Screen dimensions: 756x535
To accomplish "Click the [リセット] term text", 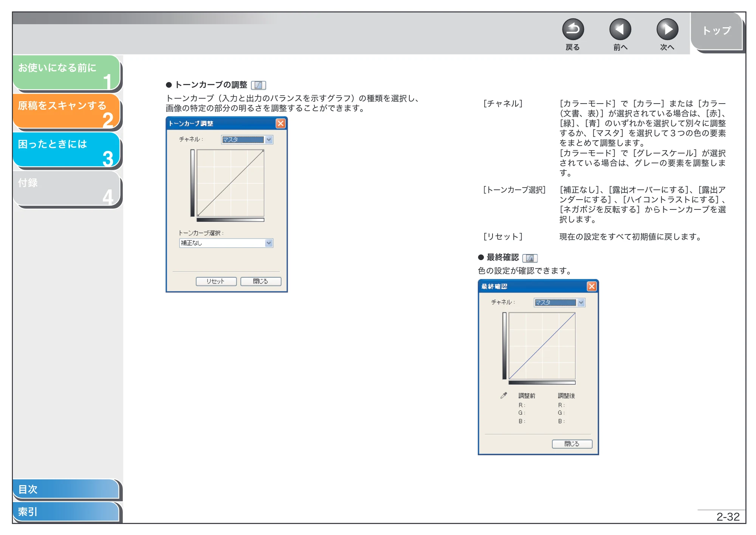I will click(x=503, y=237).
